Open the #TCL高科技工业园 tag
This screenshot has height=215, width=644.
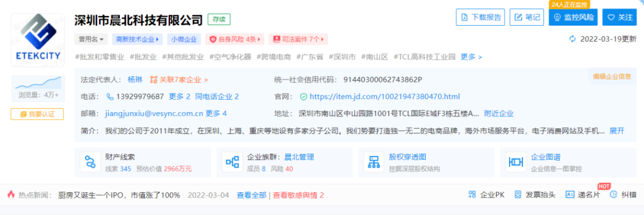pyautogui.click(x=425, y=57)
